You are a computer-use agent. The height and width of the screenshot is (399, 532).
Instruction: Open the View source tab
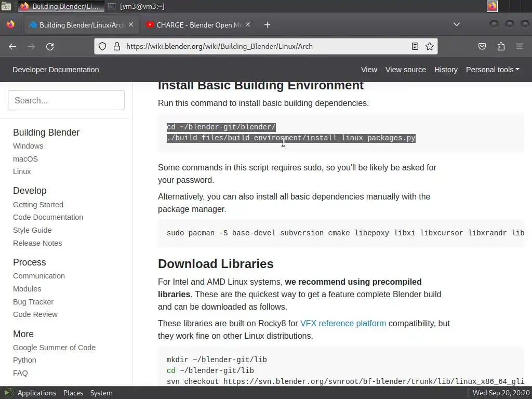[x=405, y=70]
